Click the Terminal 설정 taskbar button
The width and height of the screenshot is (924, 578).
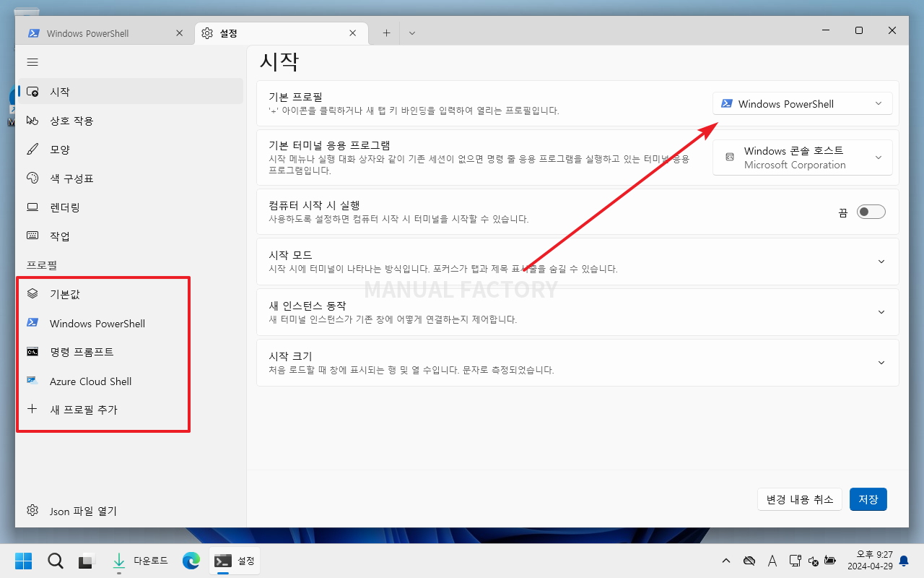click(x=235, y=561)
